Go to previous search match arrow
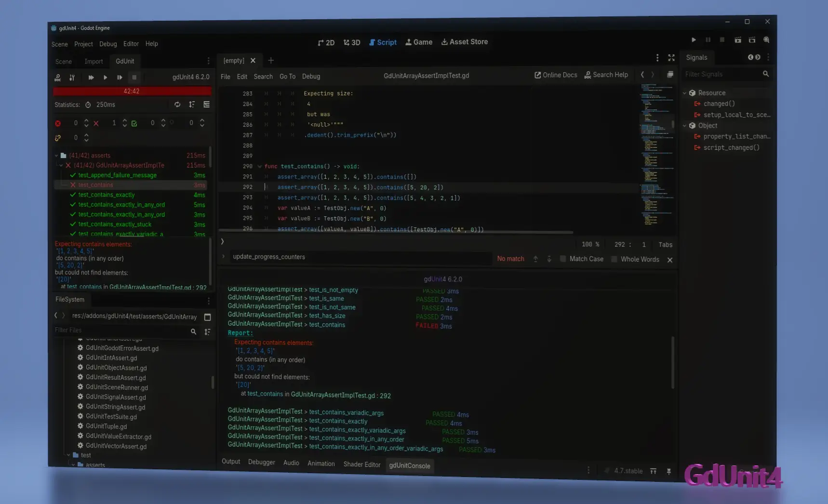This screenshot has height=504, width=828. [535, 259]
